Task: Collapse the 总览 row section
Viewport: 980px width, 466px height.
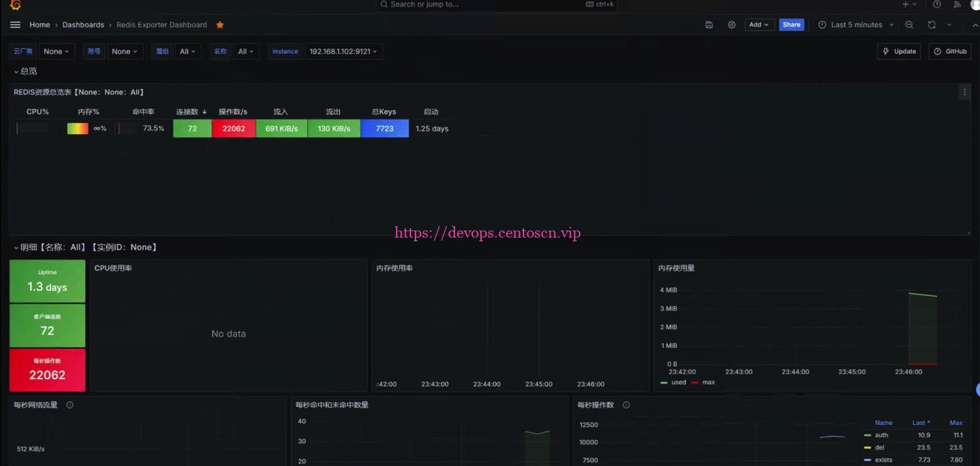Action: [x=26, y=71]
